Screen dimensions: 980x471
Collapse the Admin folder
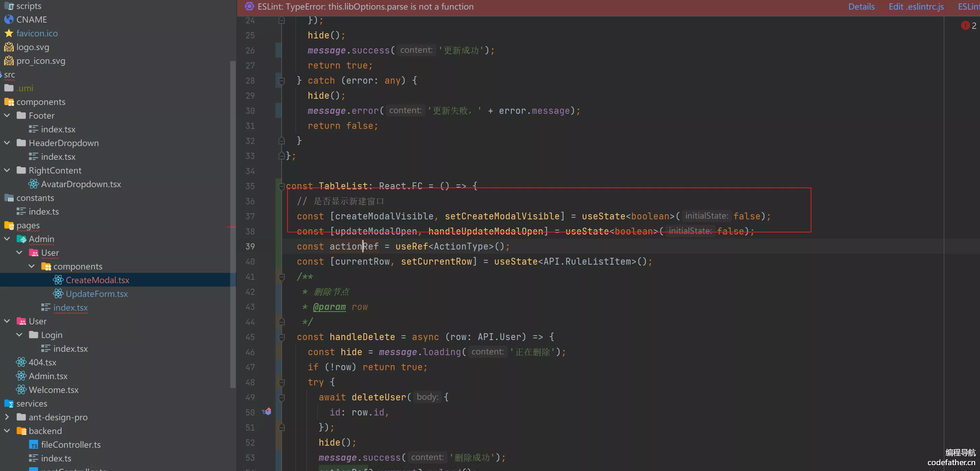7,238
